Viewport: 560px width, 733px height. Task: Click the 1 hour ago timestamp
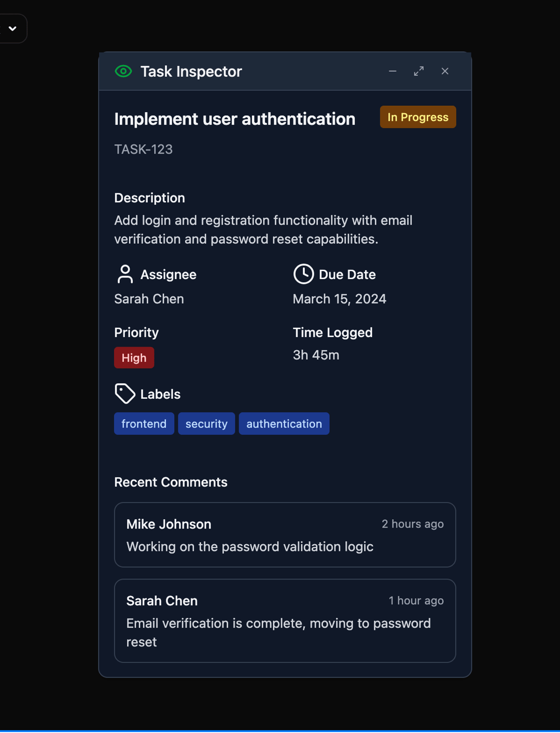416,601
